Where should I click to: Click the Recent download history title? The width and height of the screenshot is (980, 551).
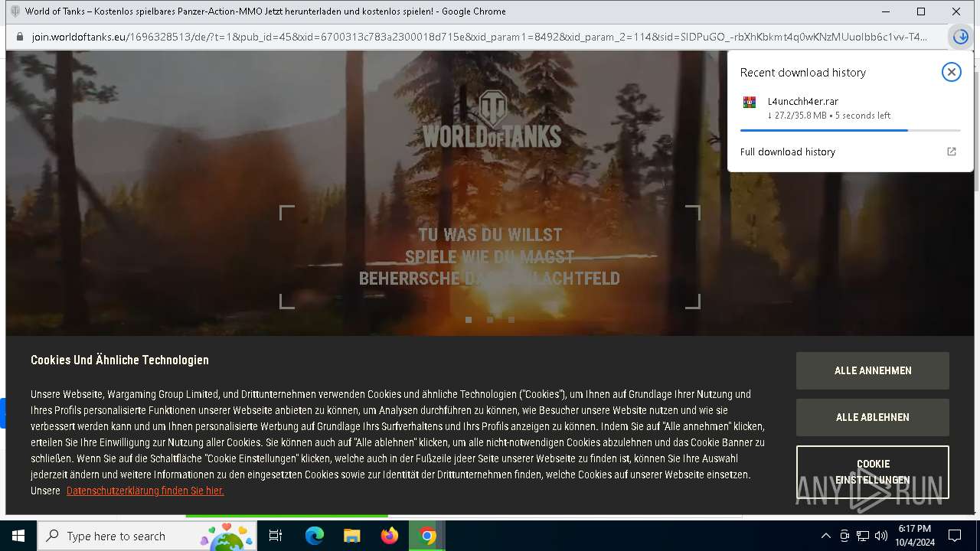tap(803, 73)
